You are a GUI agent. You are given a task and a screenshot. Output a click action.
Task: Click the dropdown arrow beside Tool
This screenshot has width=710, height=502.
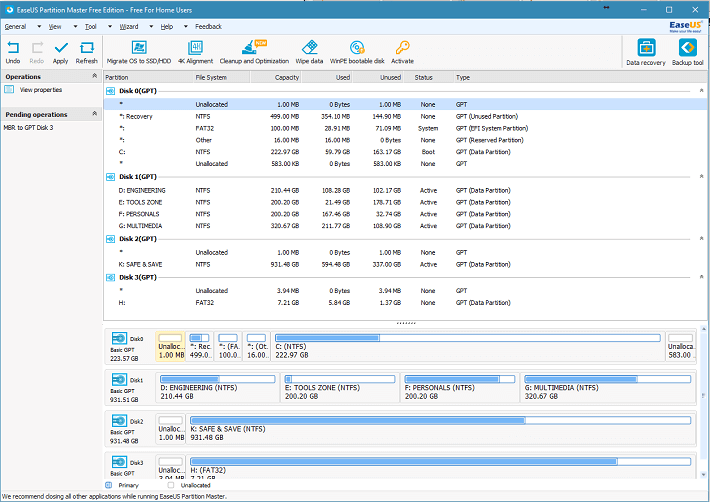(110, 27)
